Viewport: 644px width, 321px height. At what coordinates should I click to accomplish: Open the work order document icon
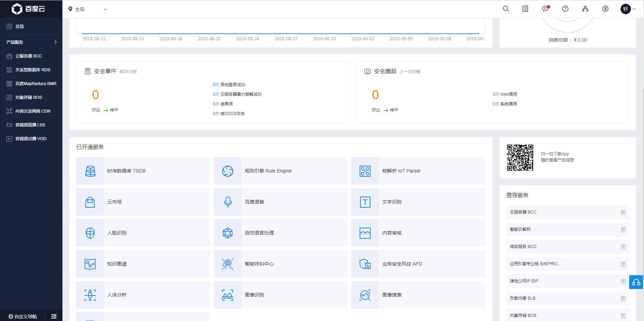525,9
